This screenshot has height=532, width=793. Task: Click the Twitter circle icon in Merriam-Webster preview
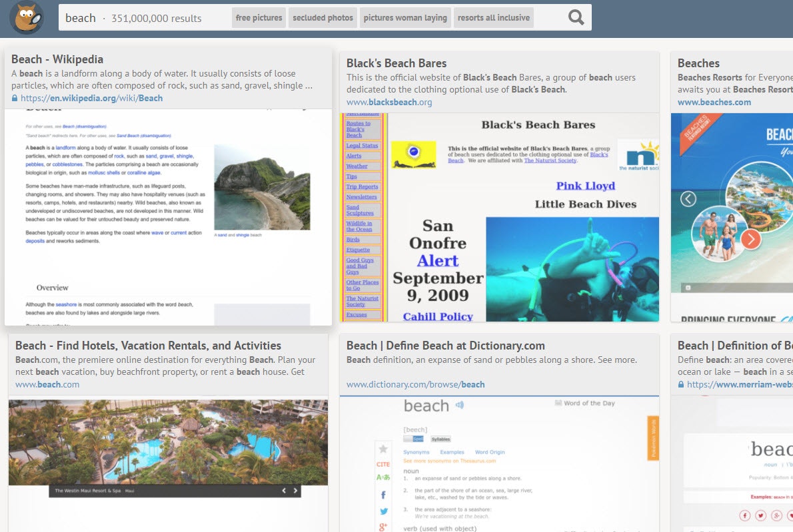760,515
